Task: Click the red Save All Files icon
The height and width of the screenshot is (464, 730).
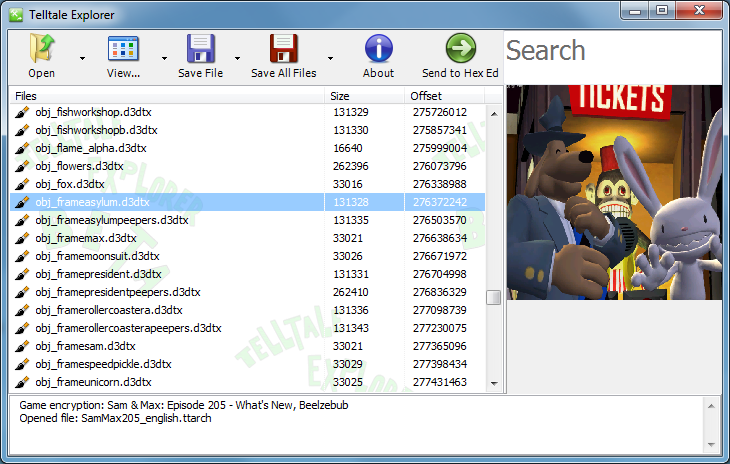Action: [283, 48]
